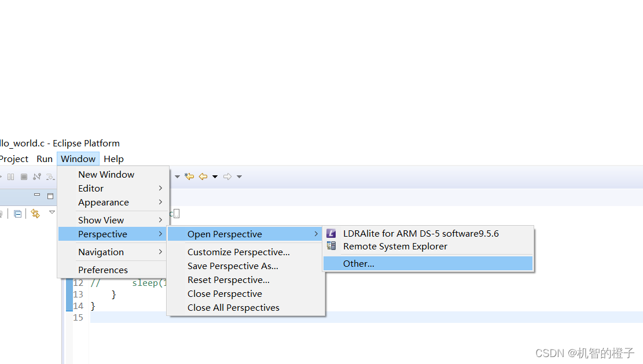Open LDRAlite for ARM DS-5 perspective
The width and height of the screenshot is (643, 364).
click(x=428, y=234)
